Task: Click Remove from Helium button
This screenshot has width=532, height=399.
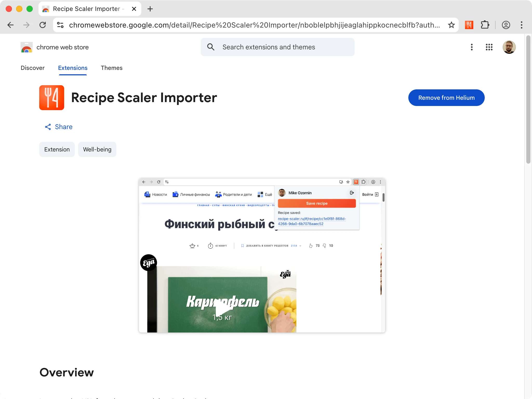Action: [446, 98]
